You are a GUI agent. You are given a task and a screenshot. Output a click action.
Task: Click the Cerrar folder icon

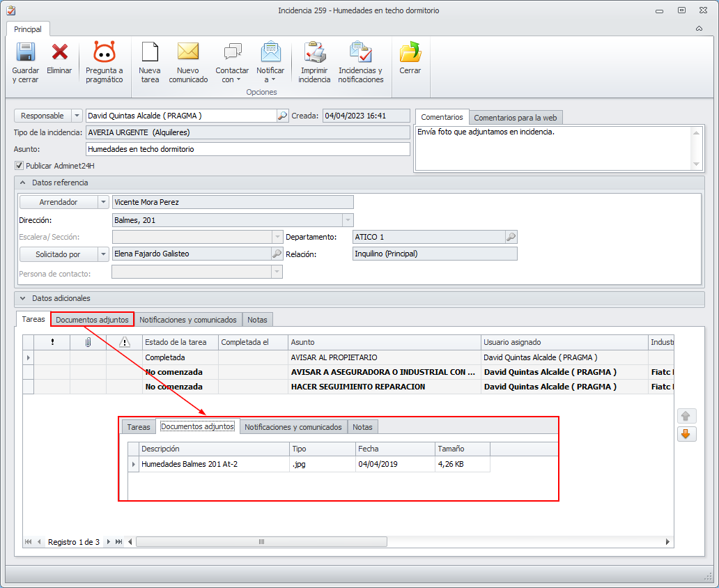[410, 53]
